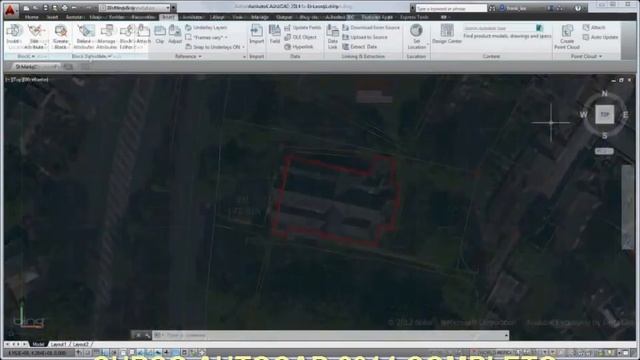Click the W compass direction on ViewCube
Viewport: 640px width, 360px height.
pyautogui.click(x=583, y=115)
